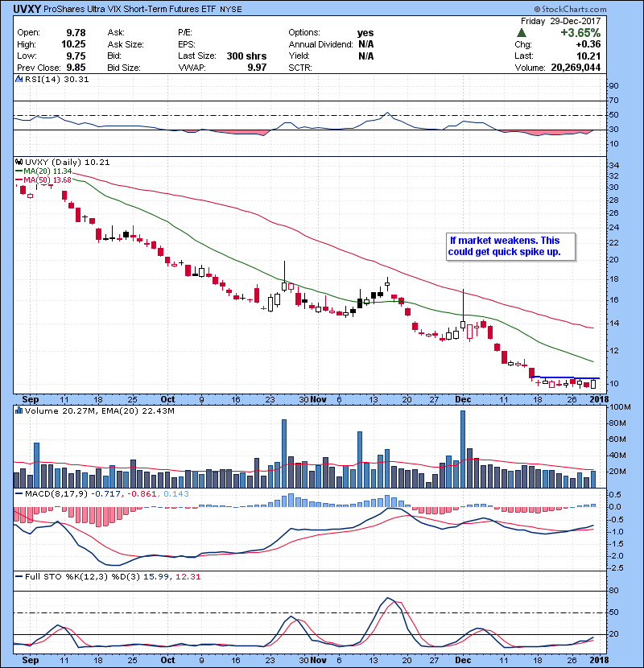Viewport: 644px width, 668px height.
Task: Click the Prev Close 9.85 value
Action: click(76, 68)
